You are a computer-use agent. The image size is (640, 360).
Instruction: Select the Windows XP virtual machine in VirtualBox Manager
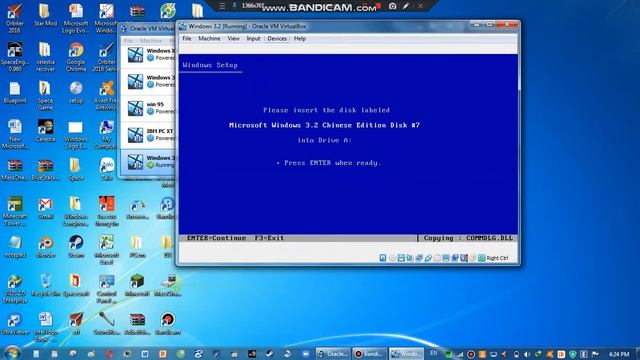pyautogui.click(x=149, y=54)
